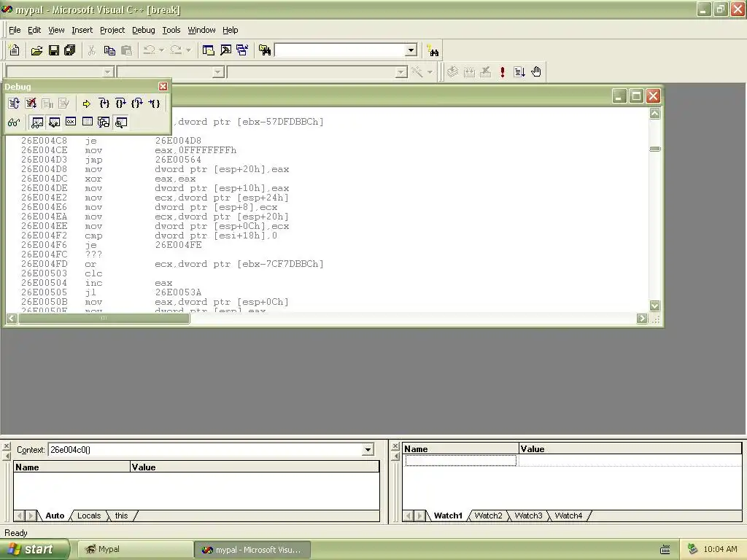Click the disassembly line at address 26E004F2
The width and height of the screenshot is (747, 560).
coord(149,236)
